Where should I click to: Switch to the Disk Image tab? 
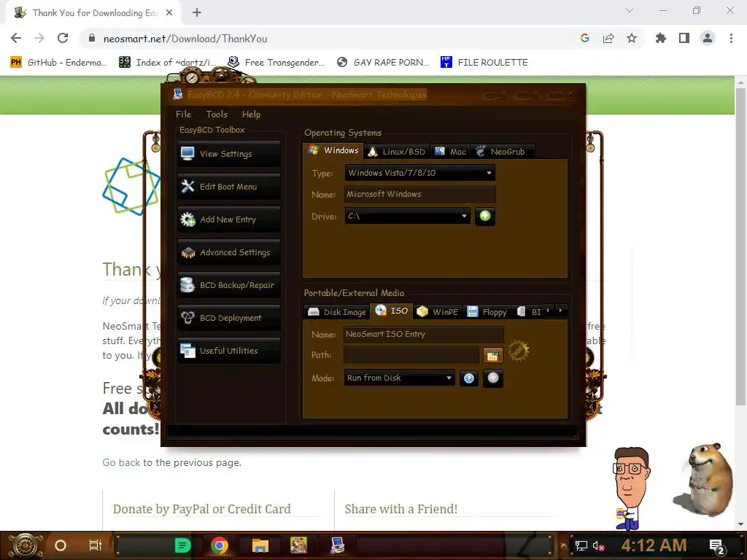337,312
